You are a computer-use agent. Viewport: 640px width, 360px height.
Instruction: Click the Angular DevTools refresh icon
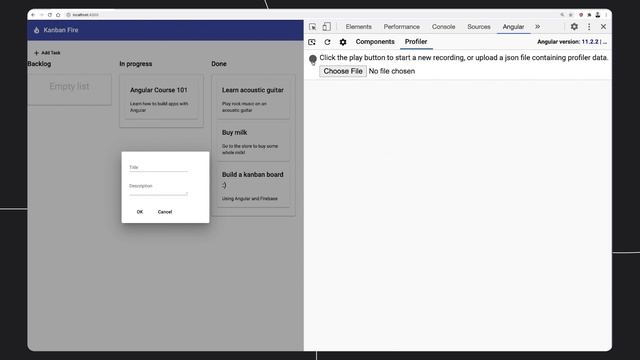(x=327, y=42)
